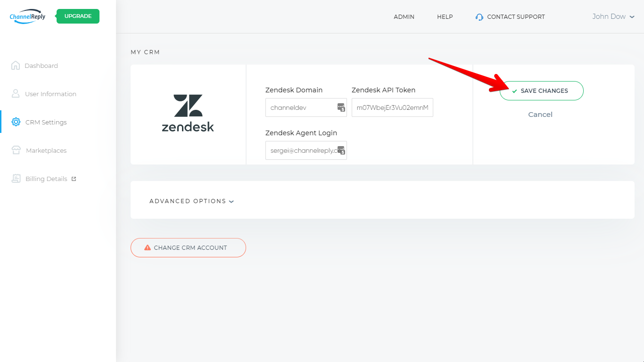The image size is (644, 362).
Task: Open Billing Details link
Action: [x=46, y=179]
